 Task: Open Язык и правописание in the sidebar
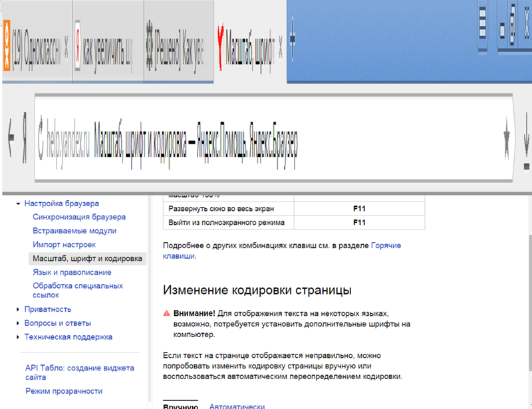pyautogui.click(x=72, y=273)
